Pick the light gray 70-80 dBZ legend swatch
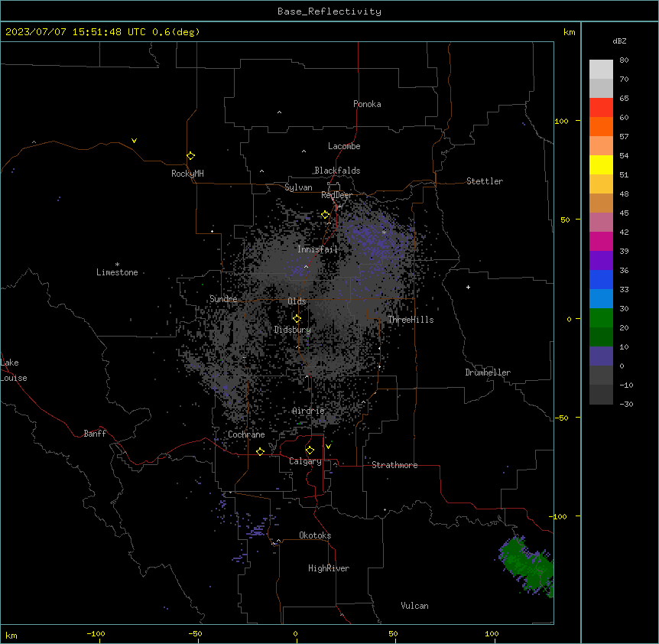 point(601,70)
